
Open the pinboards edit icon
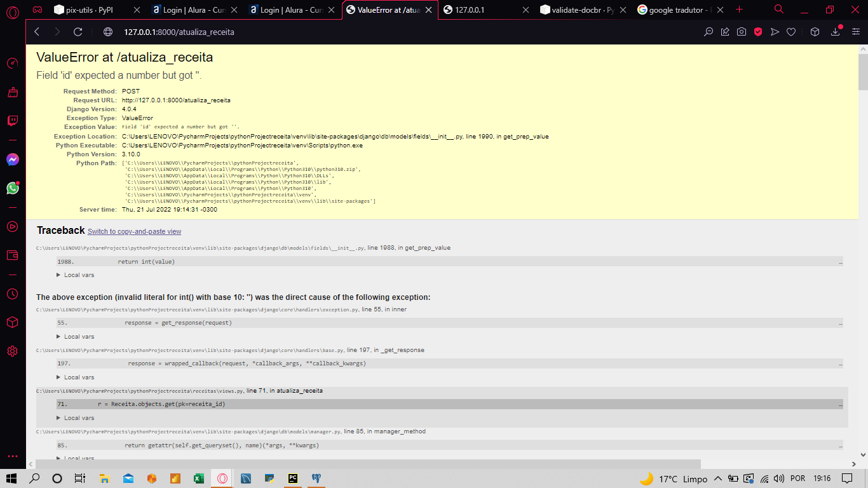(725, 32)
